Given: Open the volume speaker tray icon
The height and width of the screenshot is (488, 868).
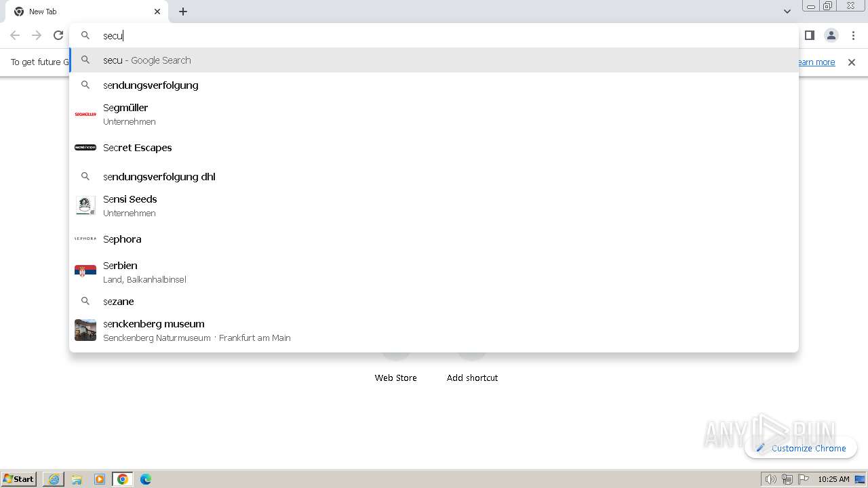Looking at the screenshot, I should coord(771,479).
